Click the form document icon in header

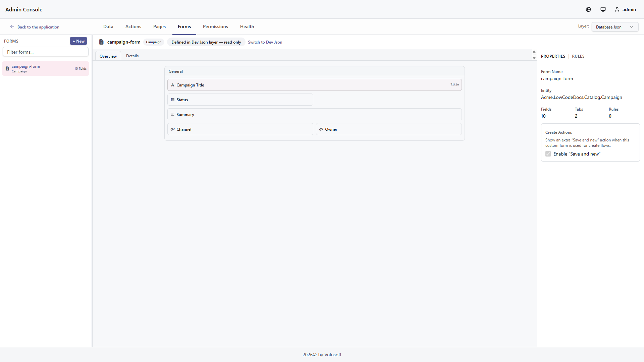101,42
